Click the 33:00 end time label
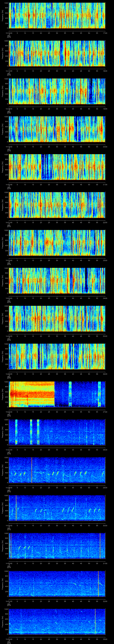 [105, 639]
